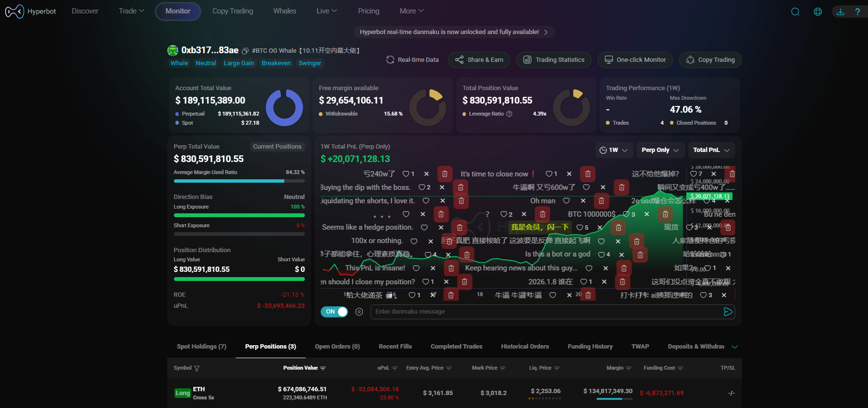Copy wallet address 0xb317...83ae icon

click(x=245, y=51)
